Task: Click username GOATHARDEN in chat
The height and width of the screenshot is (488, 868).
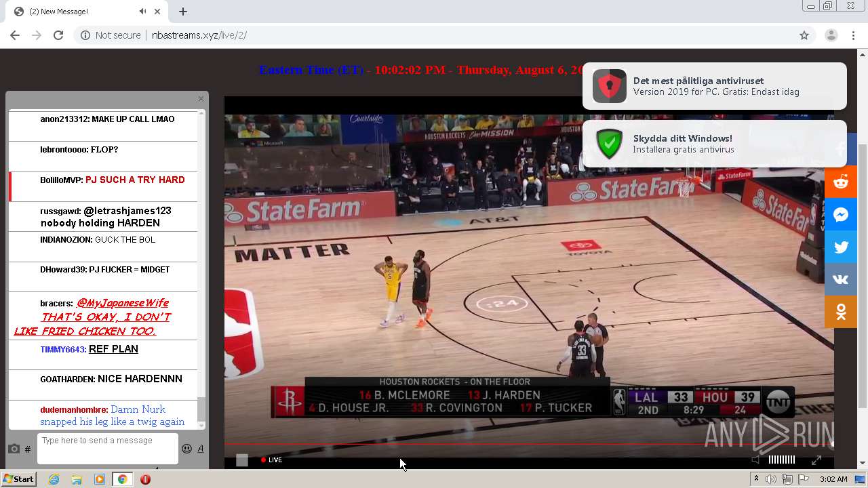Action: [x=67, y=380]
